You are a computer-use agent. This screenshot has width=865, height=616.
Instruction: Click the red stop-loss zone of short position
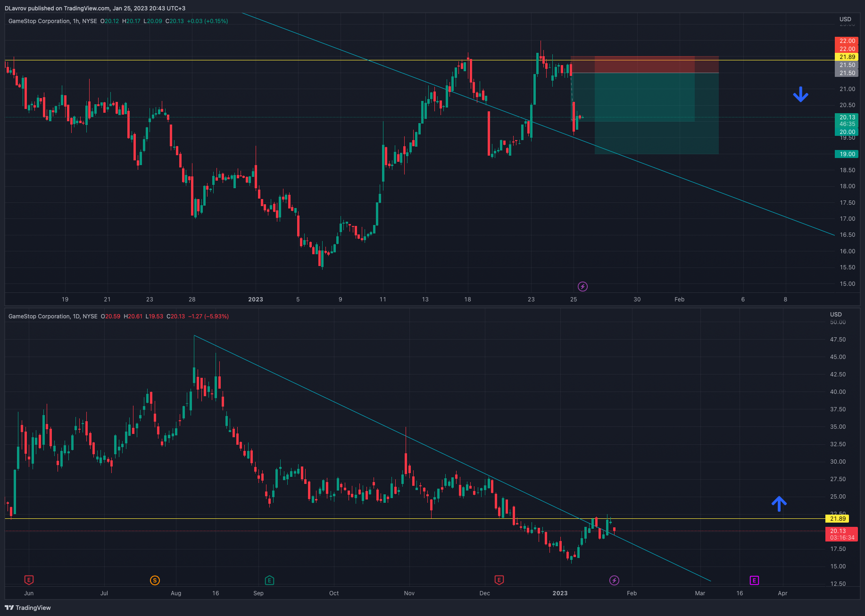point(644,65)
